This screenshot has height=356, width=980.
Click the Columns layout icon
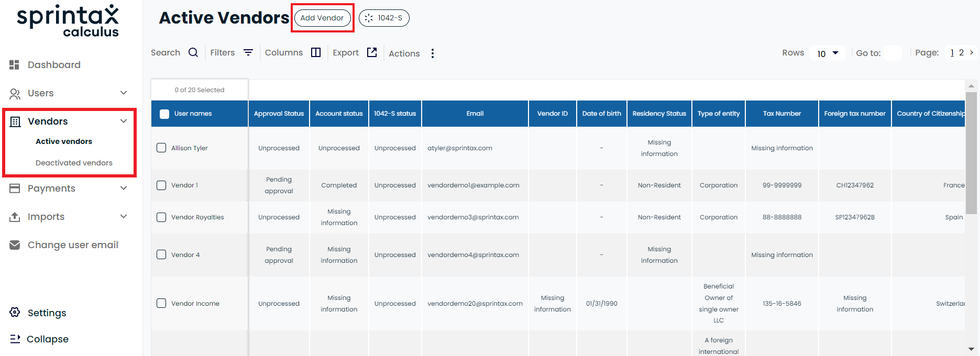click(316, 52)
